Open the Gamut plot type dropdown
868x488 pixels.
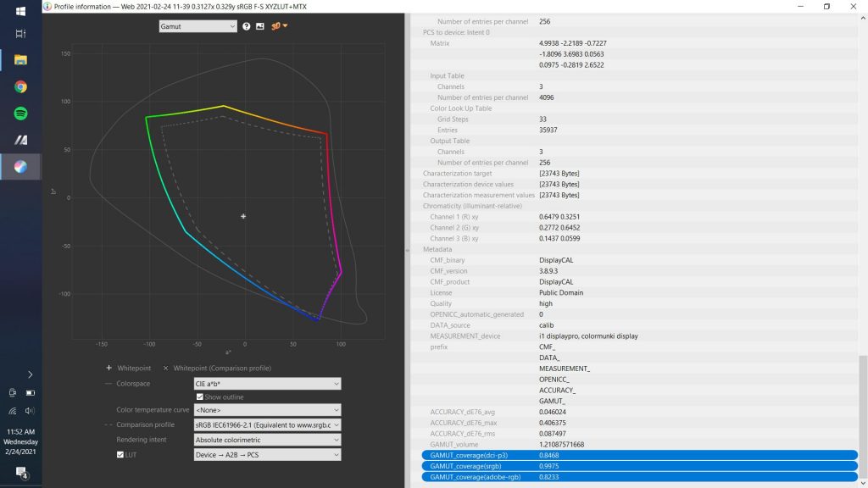(198, 26)
